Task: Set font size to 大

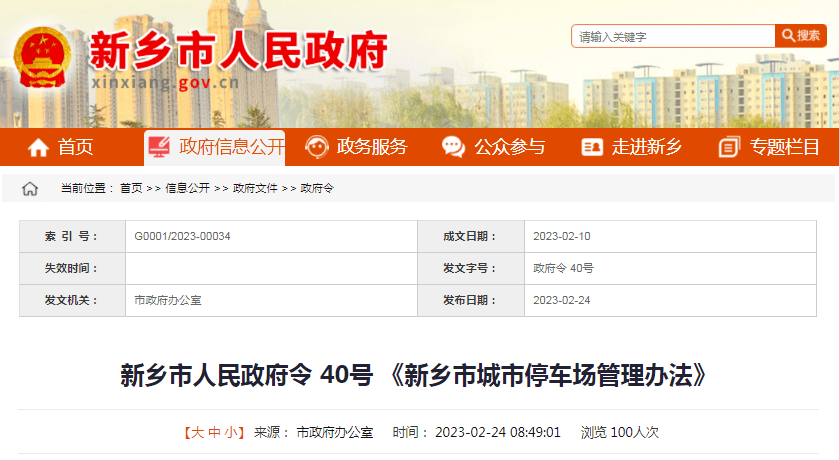Action: coord(197,432)
